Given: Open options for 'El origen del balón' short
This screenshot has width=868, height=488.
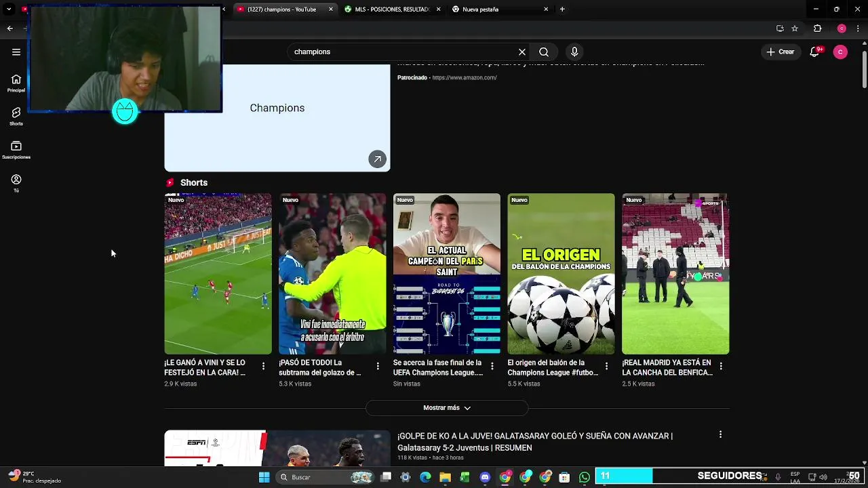Looking at the screenshot, I should point(607,366).
